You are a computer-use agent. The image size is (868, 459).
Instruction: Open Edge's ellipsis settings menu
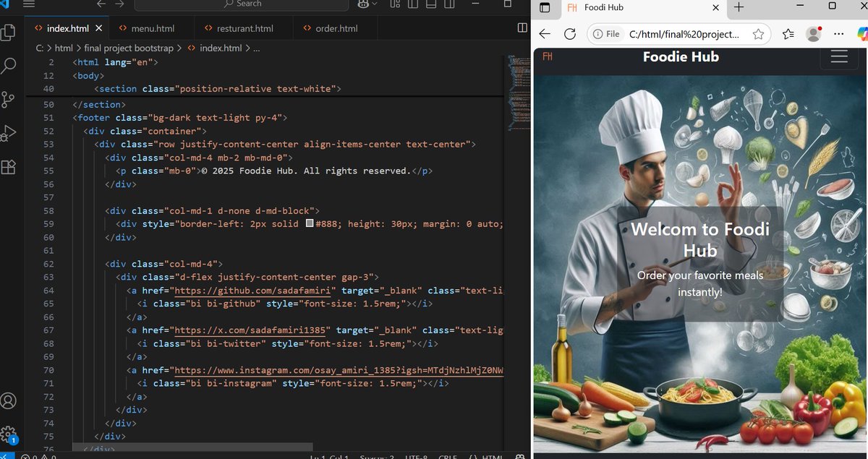click(838, 33)
